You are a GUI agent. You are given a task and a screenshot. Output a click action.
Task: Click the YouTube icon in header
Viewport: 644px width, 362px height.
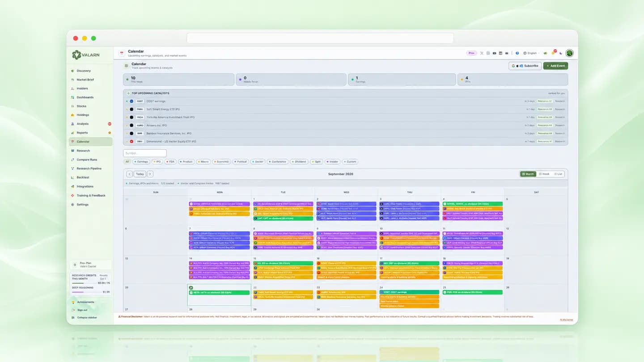494,53
